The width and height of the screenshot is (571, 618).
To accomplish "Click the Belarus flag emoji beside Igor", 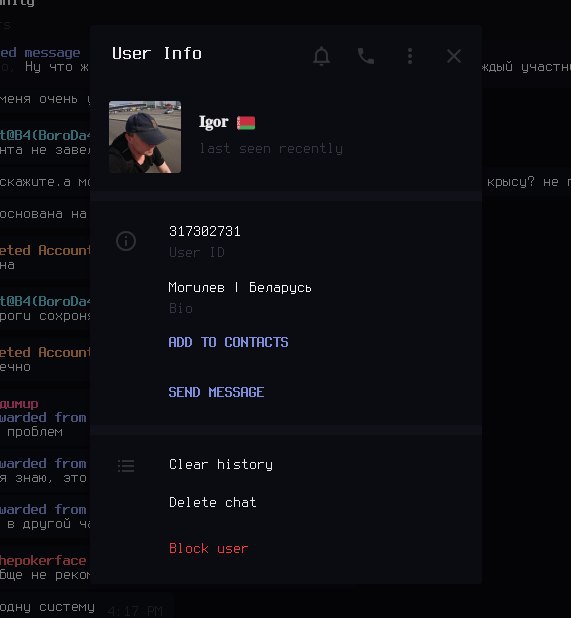I will (246, 123).
